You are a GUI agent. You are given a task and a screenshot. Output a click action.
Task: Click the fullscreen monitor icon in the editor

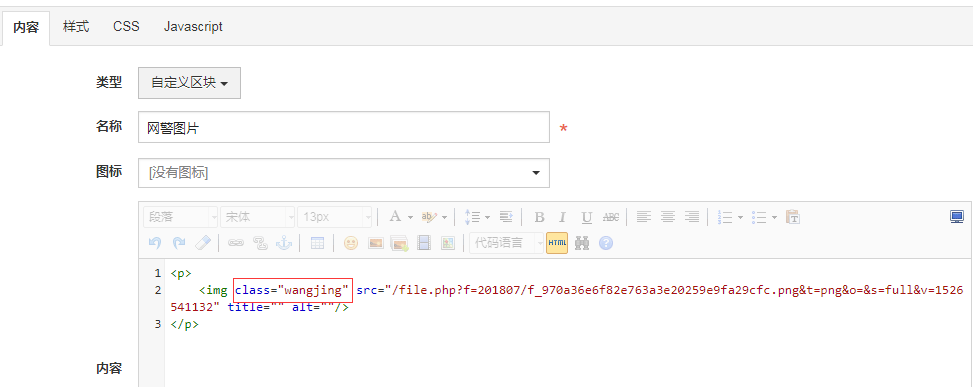point(957,216)
